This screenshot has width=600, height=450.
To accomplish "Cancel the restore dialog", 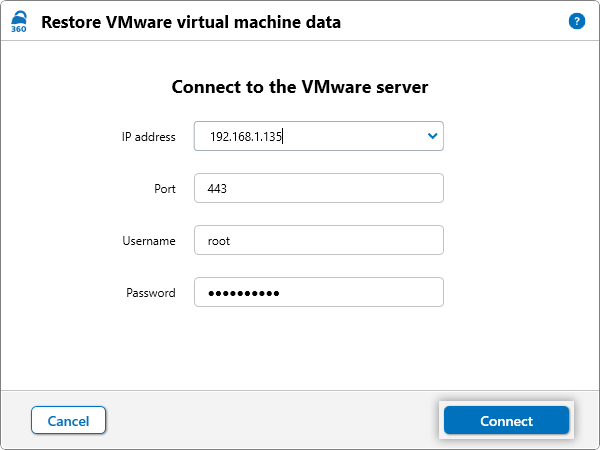I will point(68,420).
